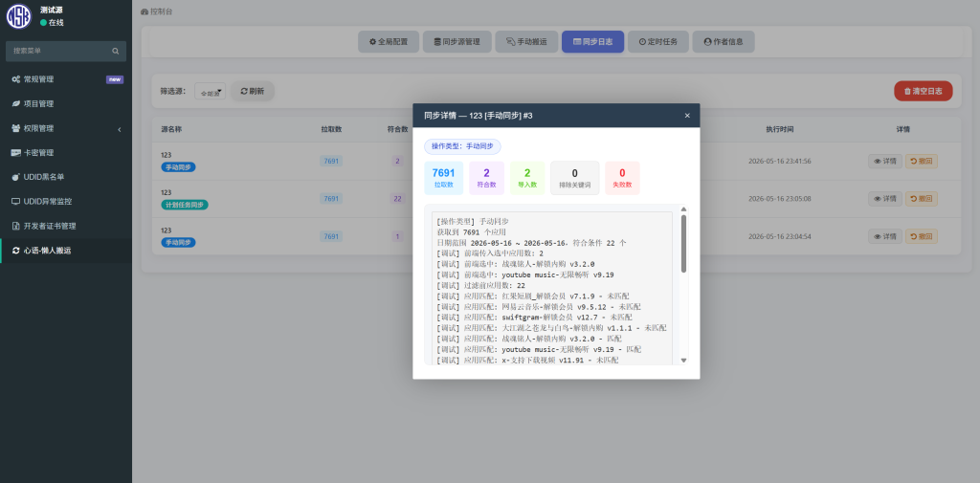Focus the 搜索菜单 search field
Viewport: 980px width, 483px height.
coord(66,52)
